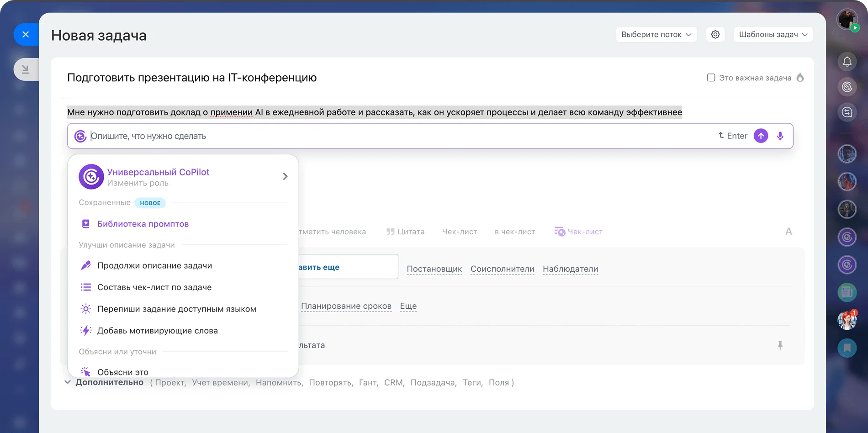
Task: Choose 'Продолжи описание задачи' menu item
Action: [154, 266]
